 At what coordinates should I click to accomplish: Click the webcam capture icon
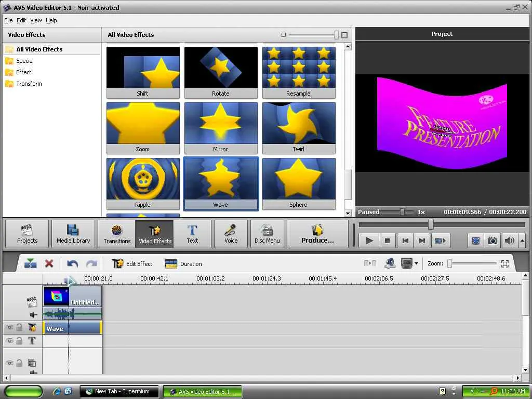point(390,263)
